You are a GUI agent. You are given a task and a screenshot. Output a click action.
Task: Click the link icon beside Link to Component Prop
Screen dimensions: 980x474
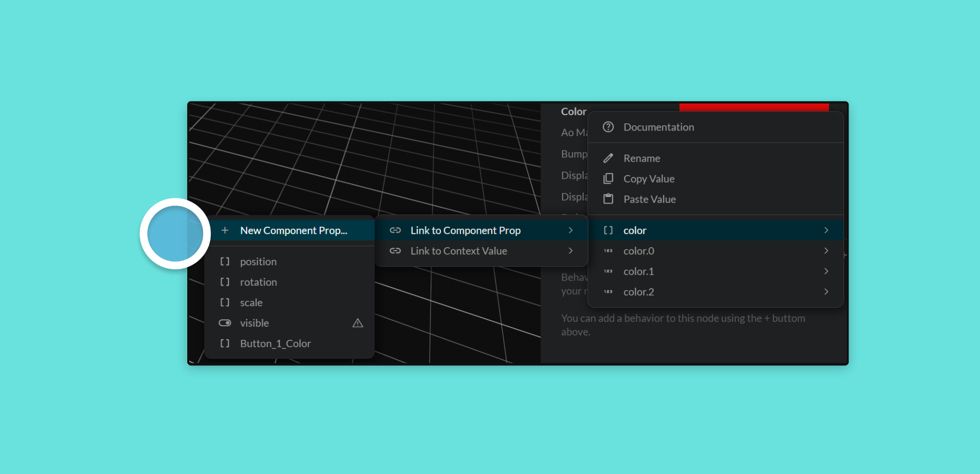(x=395, y=230)
